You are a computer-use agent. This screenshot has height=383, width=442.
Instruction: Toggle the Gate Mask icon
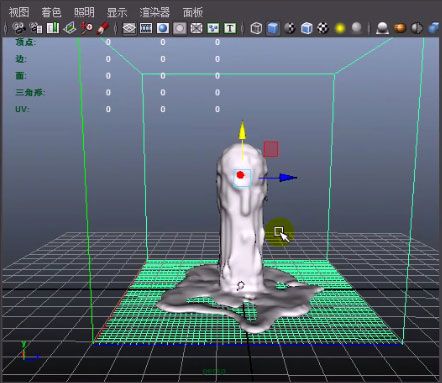[x=180, y=28]
